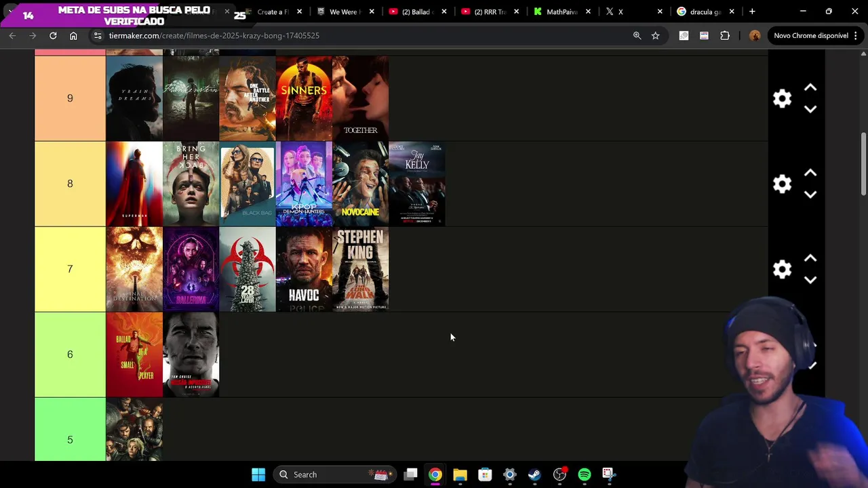Select the yellow tier 8 label
The height and width of the screenshot is (488, 868).
(70, 184)
